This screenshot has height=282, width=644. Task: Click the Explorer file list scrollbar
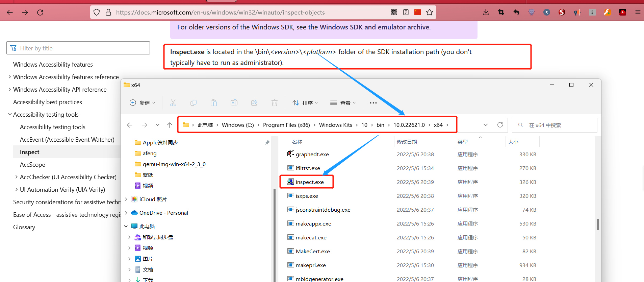tap(598, 225)
